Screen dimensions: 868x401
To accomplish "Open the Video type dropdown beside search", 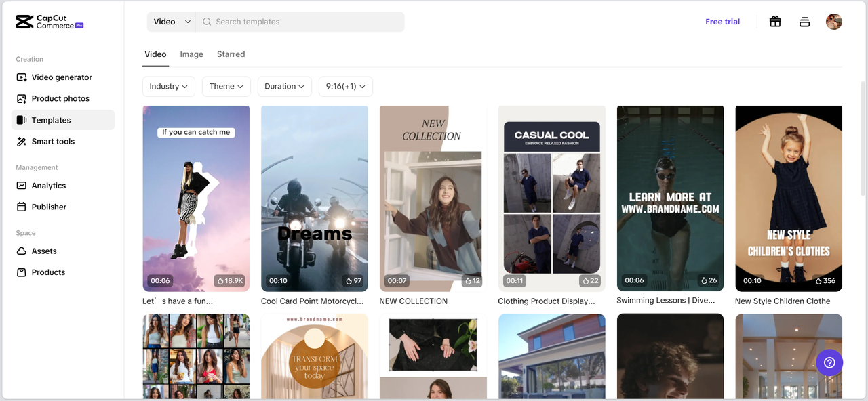I will (x=172, y=22).
